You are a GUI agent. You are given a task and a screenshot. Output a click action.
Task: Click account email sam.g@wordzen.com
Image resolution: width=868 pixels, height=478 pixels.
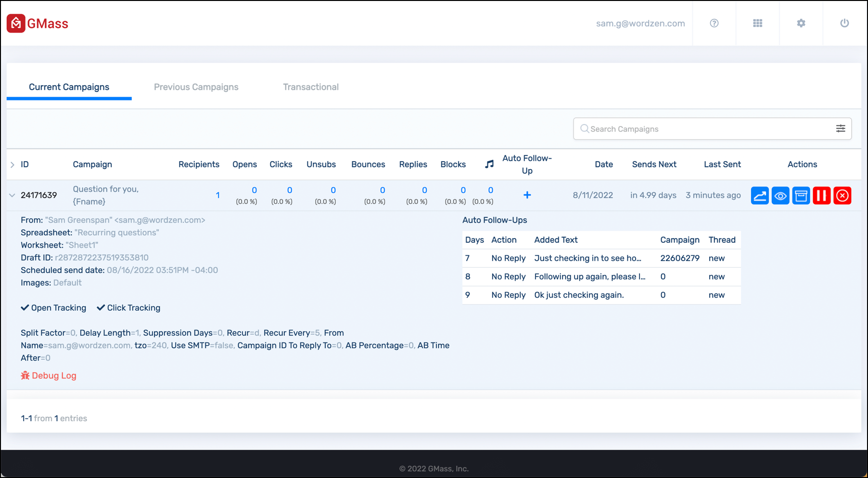tap(640, 23)
